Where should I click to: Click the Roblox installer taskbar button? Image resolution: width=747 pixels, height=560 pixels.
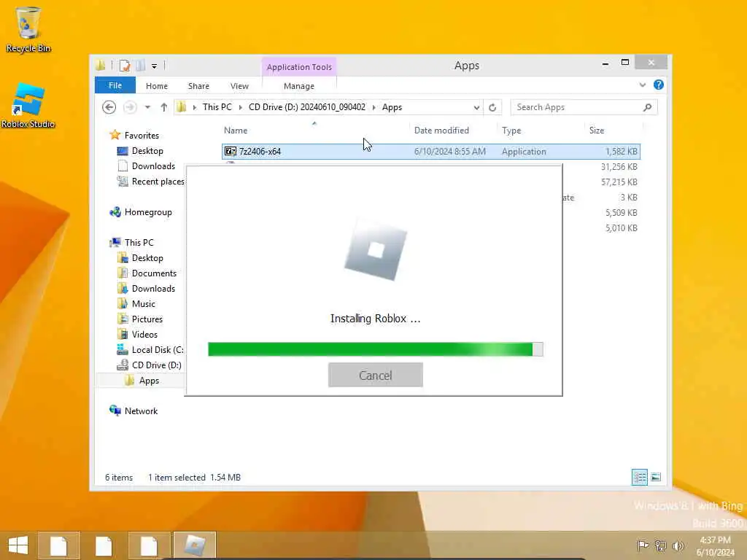coord(194,545)
